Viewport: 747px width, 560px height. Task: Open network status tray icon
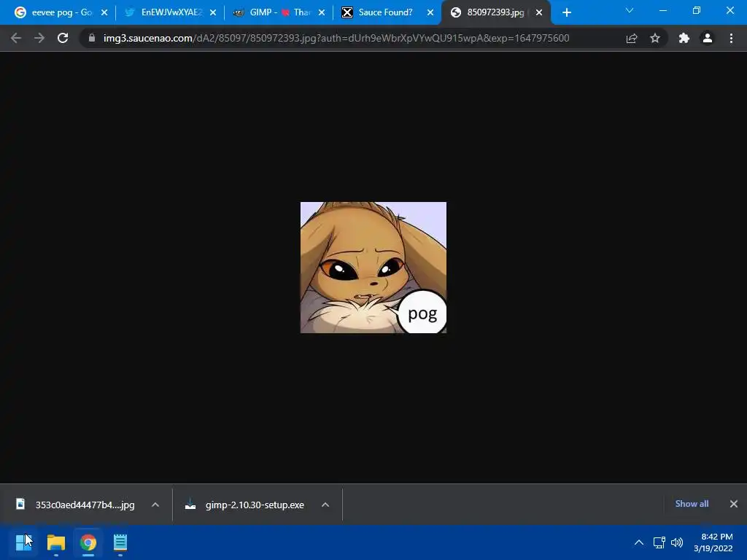659,542
